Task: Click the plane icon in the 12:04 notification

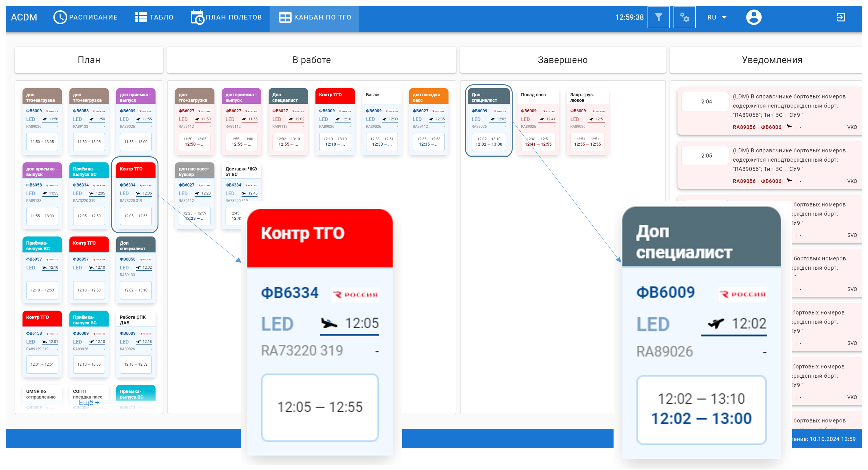Action: (789, 127)
